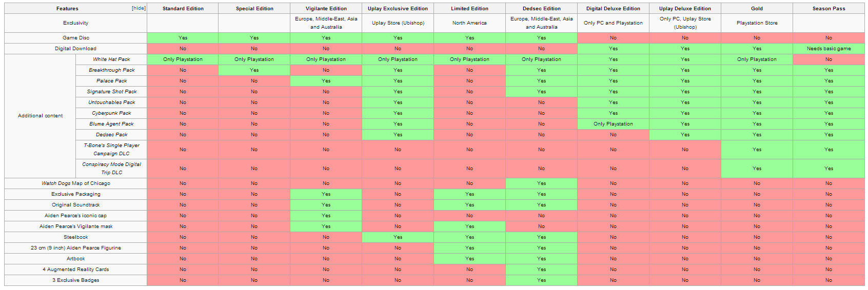Select the "T-Bone's Single Player Campaign DLC" label
The height and width of the screenshot is (290, 868).
(111, 150)
